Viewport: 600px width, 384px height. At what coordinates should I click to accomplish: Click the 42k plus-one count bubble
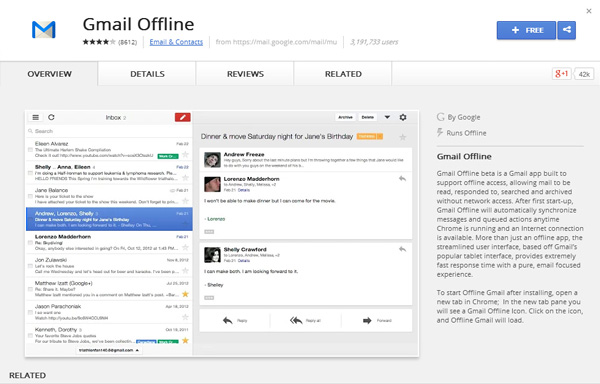pyautogui.click(x=584, y=74)
